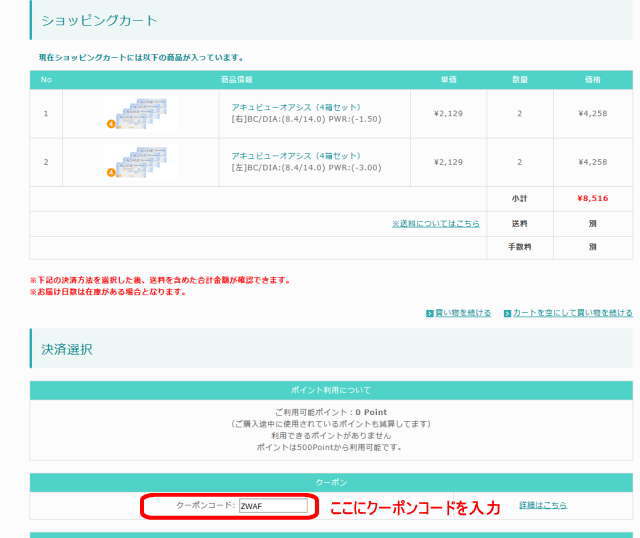Click the 買い物を続ける link
The width and height of the screenshot is (640, 538).
pos(463,313)
